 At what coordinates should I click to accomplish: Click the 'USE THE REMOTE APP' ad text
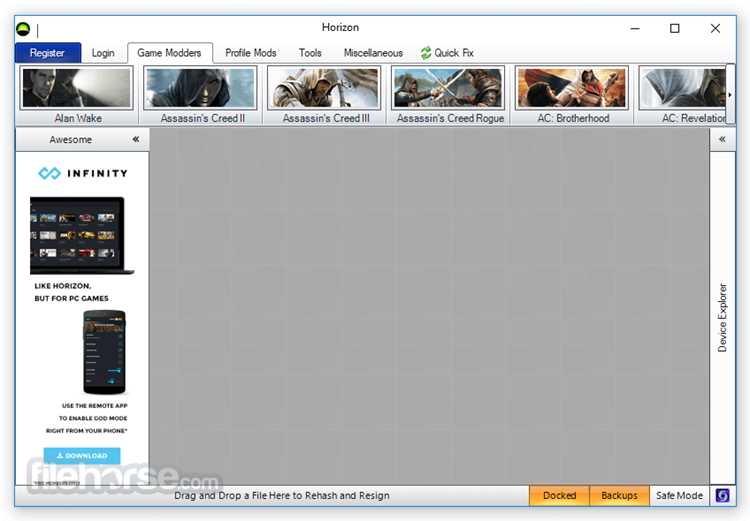click(95, 406)
